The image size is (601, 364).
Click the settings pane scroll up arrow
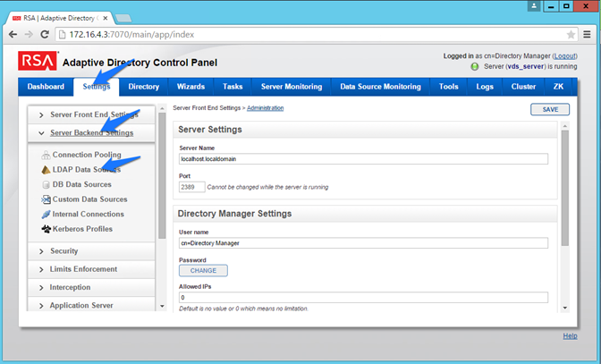565,126
